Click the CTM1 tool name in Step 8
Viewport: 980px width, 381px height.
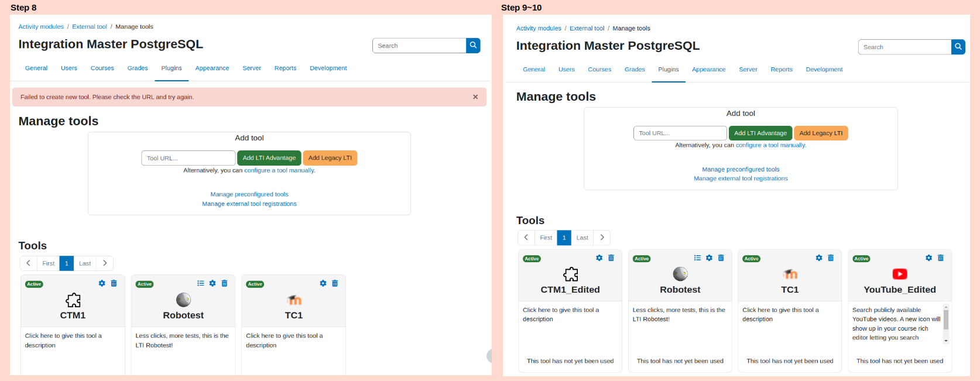click(x=73, y=315)
